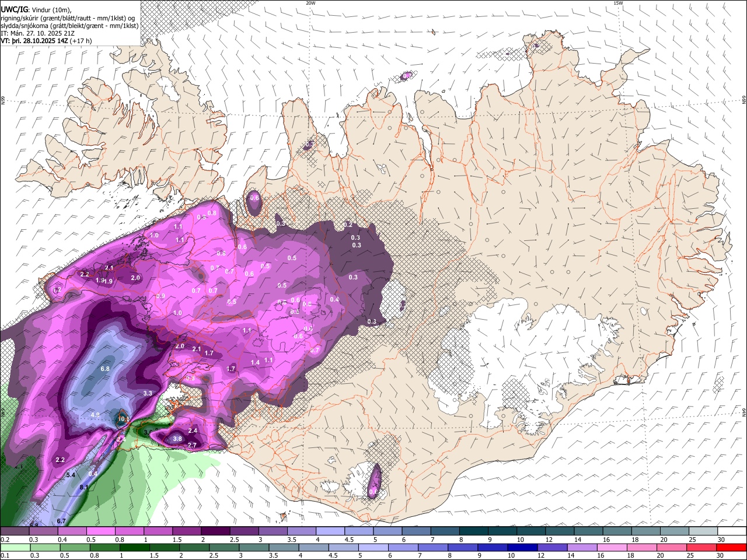747x560 pixels.
Task: Click the 6.8 precipitation value on the map
Action: pyautogui.click(x=105, y=369)
